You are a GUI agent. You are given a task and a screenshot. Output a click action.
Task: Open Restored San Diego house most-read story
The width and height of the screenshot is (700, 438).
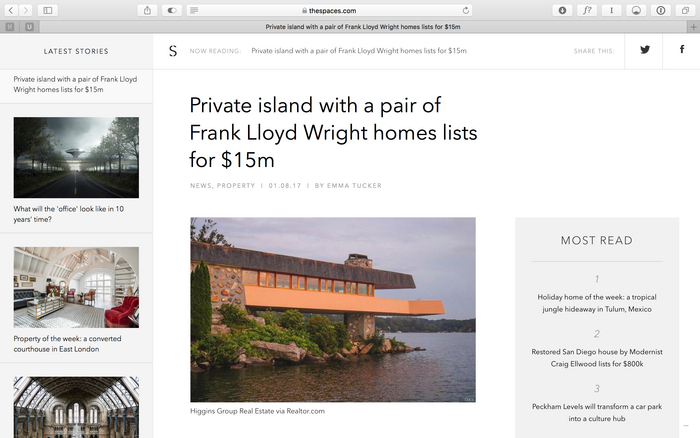597,358
